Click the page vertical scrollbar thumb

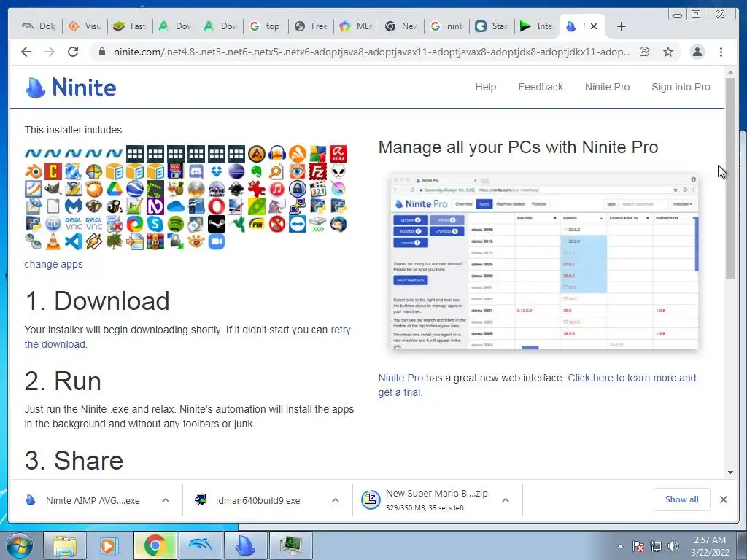click(x=730, y=179)
